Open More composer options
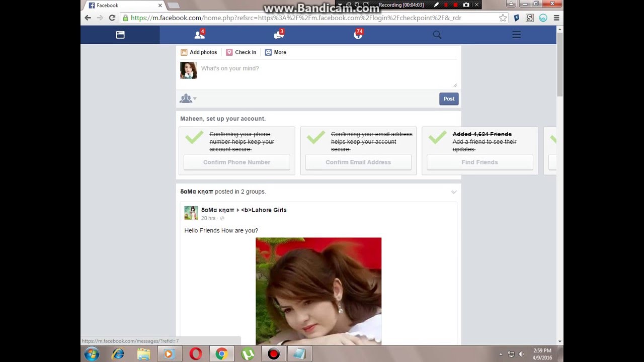644x362 pixels. [x=276, y=52]
